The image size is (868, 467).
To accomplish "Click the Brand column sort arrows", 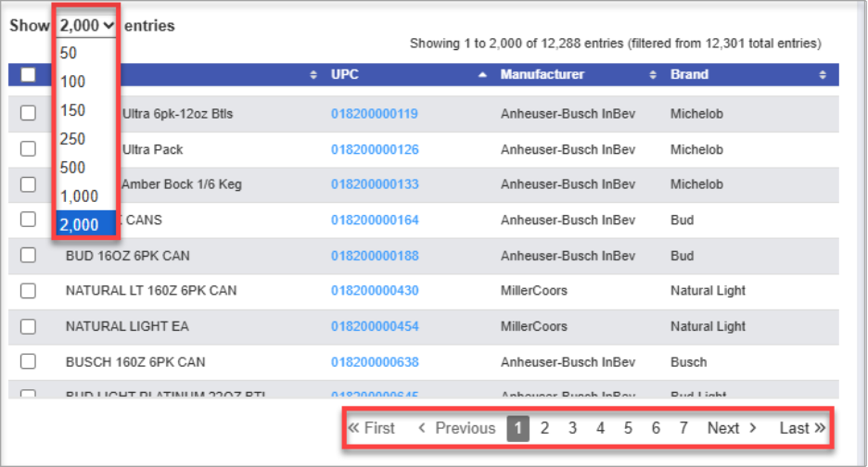I will pos(823,75).
